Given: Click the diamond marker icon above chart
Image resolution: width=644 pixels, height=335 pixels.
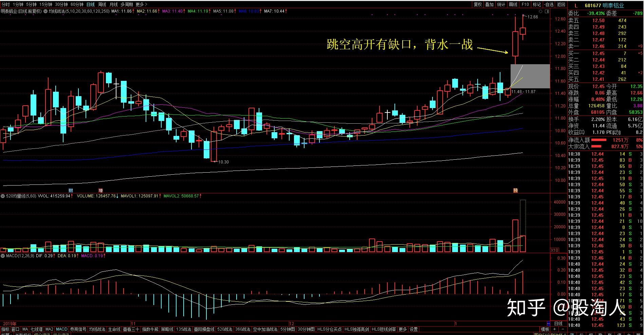Looking at the screenshot, I should tap(541, 11).
